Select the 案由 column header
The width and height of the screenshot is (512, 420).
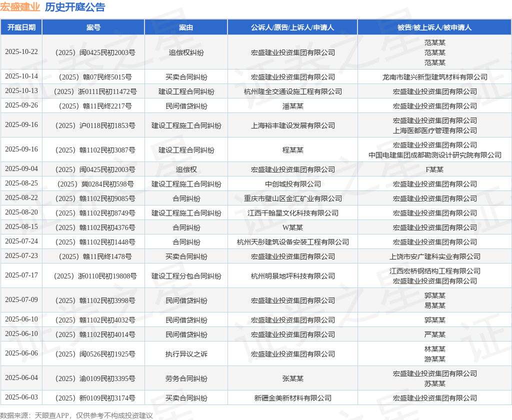tap(186, 27)
